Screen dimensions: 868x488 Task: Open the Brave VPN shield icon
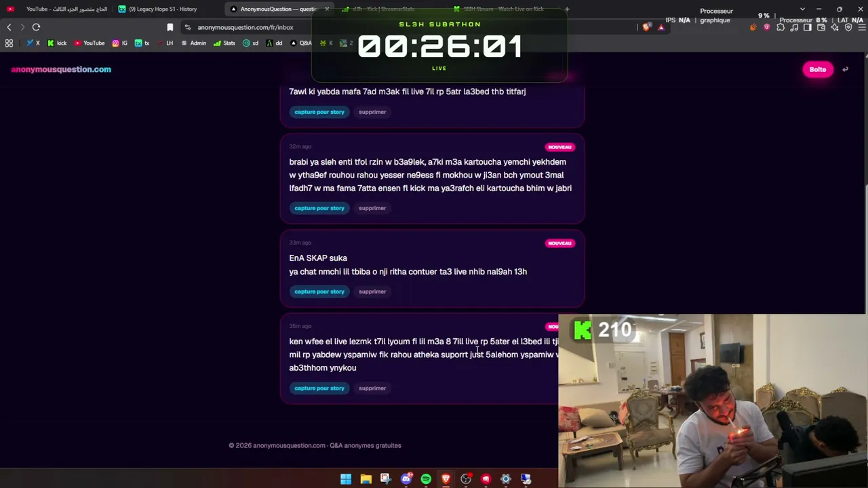coord(848,27)
